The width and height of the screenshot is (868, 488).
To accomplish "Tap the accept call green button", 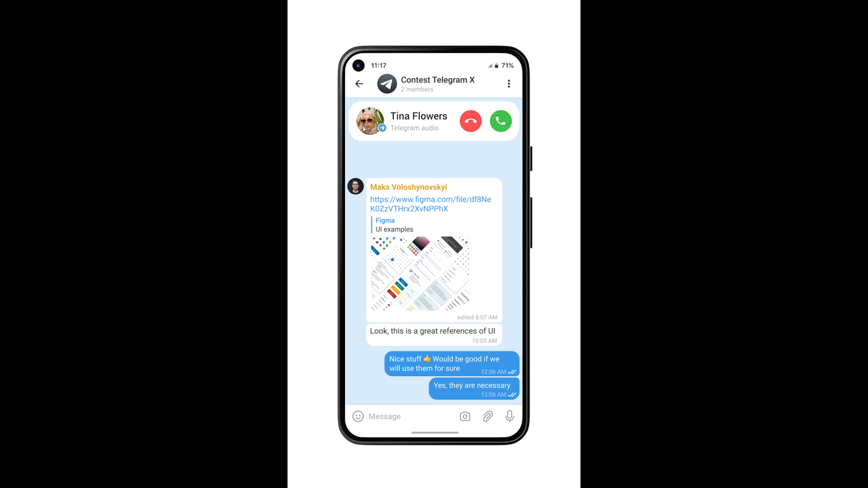I will (500, 121).
